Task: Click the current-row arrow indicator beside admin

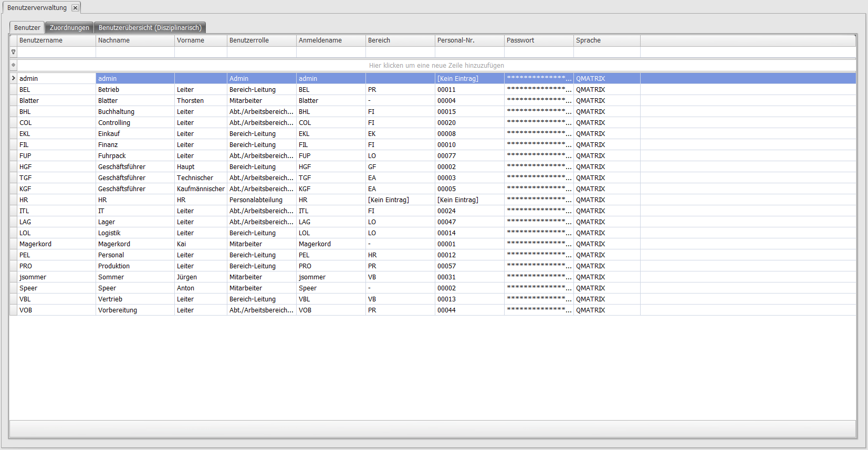Action: 13,78
